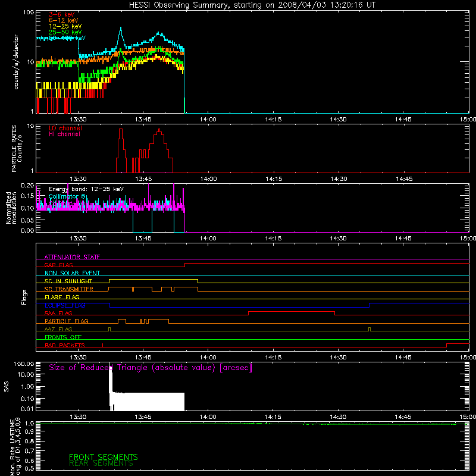Click the orange '6-12 keV' legend label
476x476 pixels.
coord(64,20)
